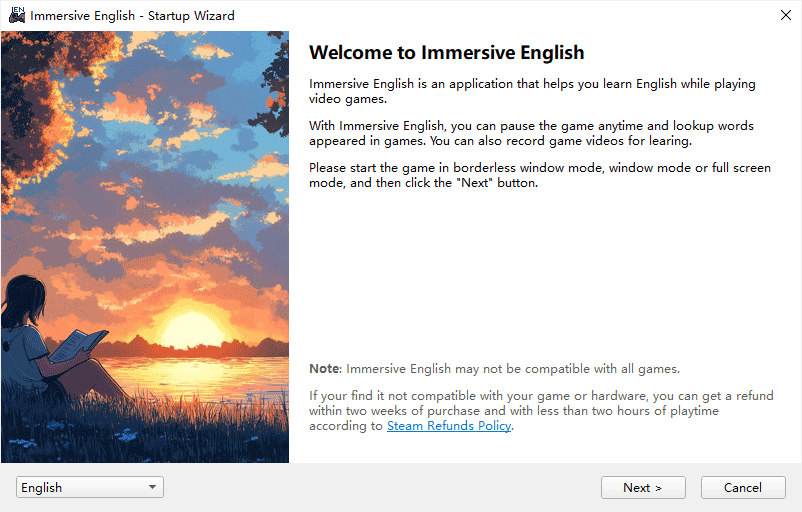The height and width of the screenshot is (512, 802).
Task: Click the sunset lake illustration
Action: 145,247
